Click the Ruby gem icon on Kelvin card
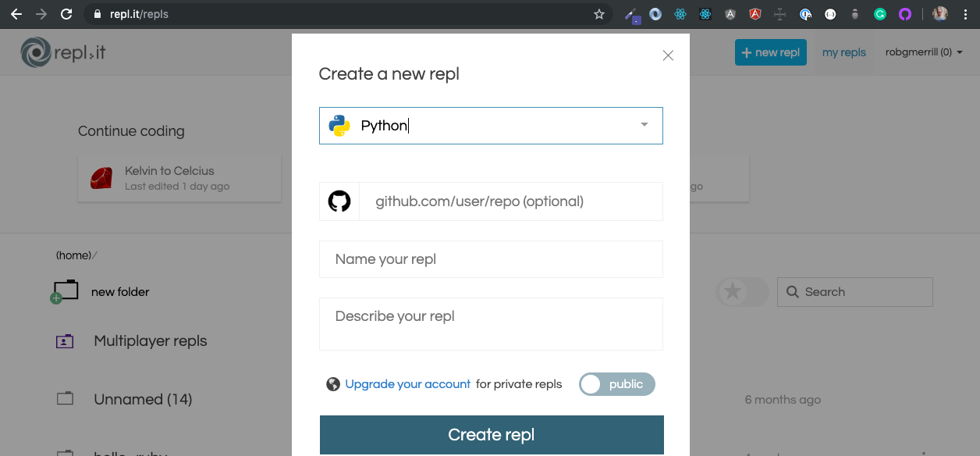Image resolution: width=980 pixels, height=456 pixels. tap(101, 178)
